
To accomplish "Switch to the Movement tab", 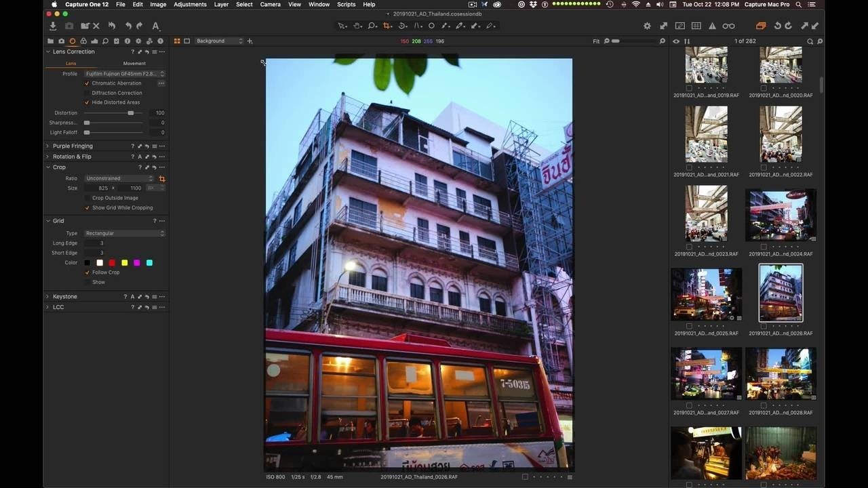I will 134,64.
